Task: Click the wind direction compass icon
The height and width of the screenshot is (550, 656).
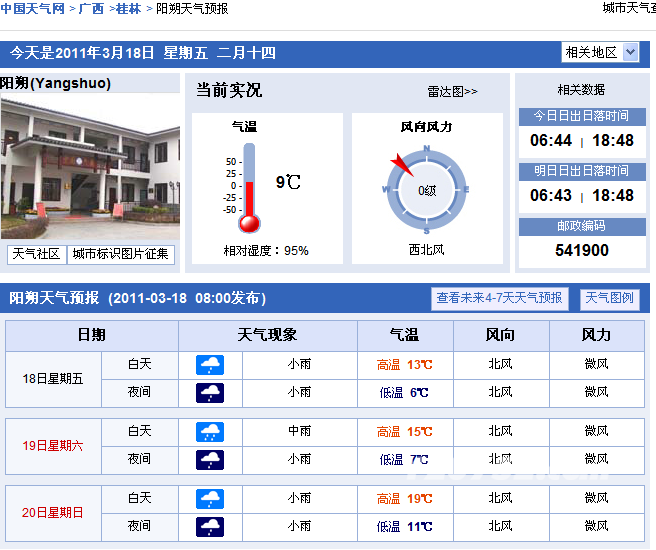Action: coord(426,189)
